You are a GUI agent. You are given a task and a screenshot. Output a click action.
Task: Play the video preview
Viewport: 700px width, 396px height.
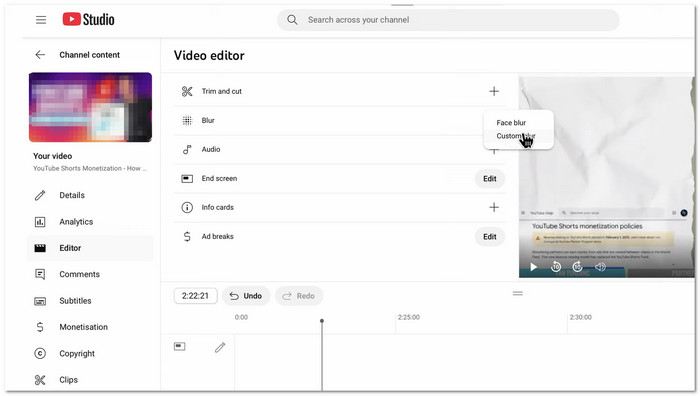click(x=533, y=267)
